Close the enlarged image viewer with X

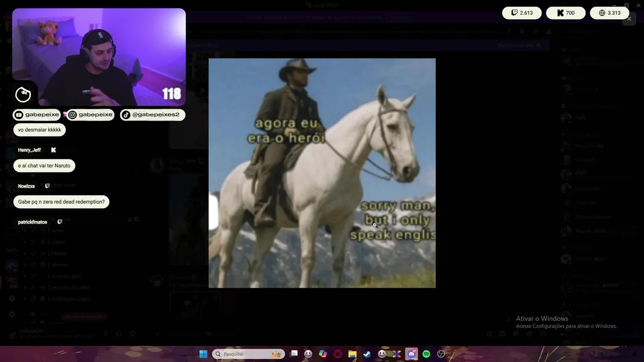[x=629, y=19]
